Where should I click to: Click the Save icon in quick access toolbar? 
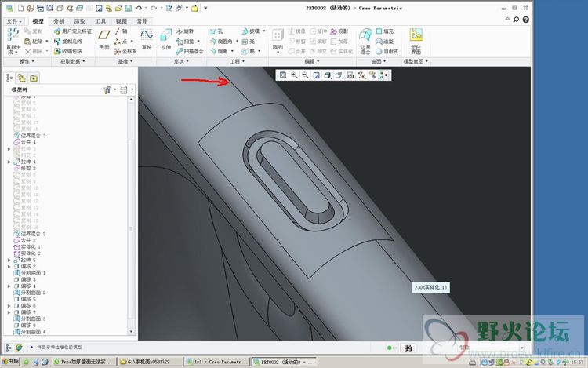(x=129, y=8)
